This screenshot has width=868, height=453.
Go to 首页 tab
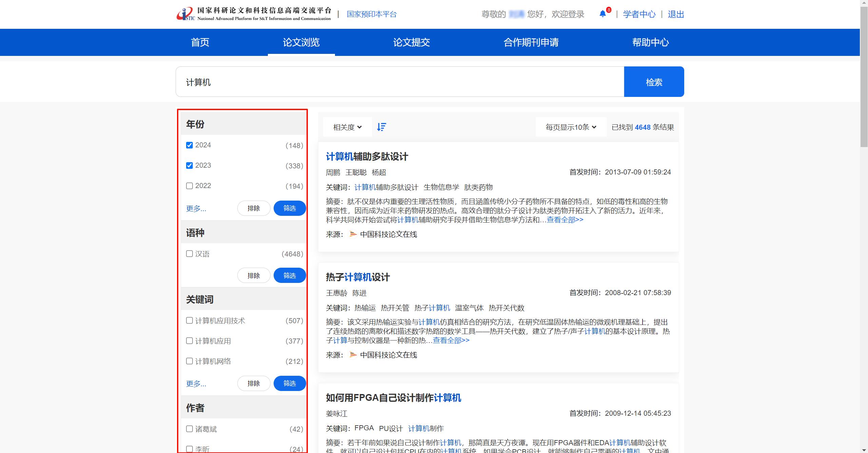pyautogui.click(x=200, y=42)
